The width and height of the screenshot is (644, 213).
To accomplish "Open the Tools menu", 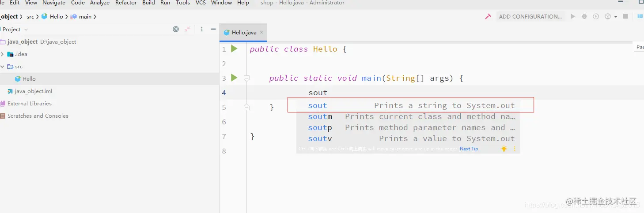I will (183, 3).
